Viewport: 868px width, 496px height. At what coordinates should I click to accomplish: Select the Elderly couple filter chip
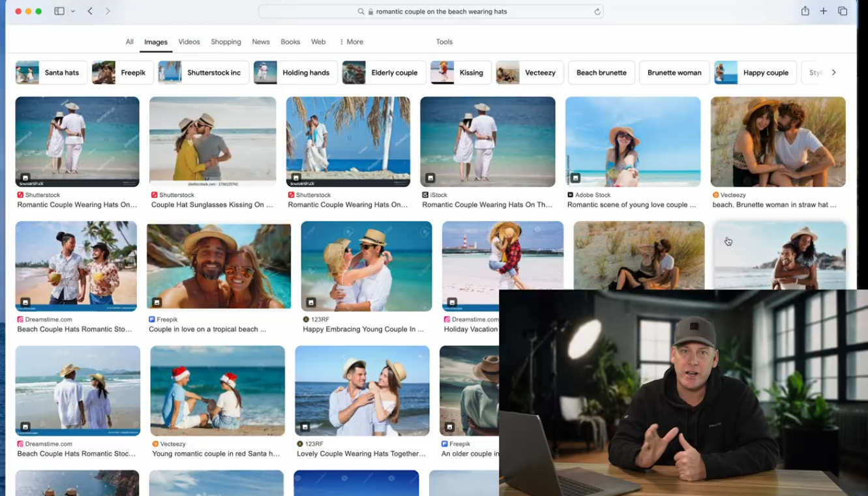point(384,72)
